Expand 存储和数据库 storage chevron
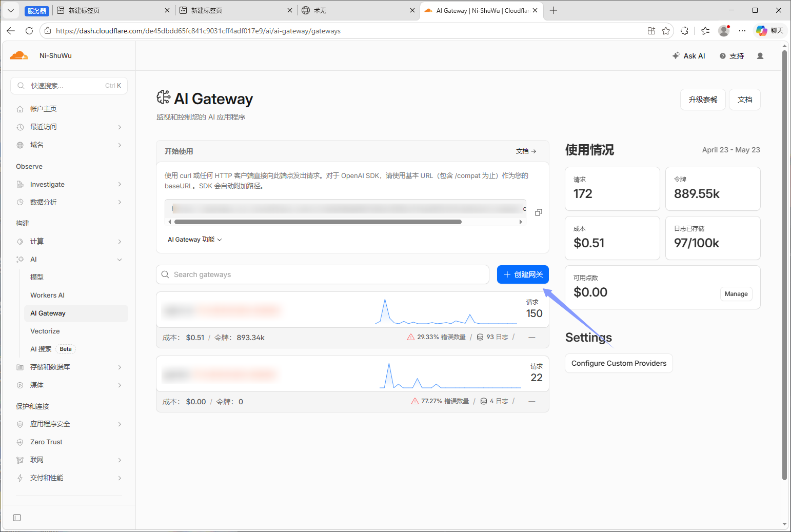 coord(120,367)
